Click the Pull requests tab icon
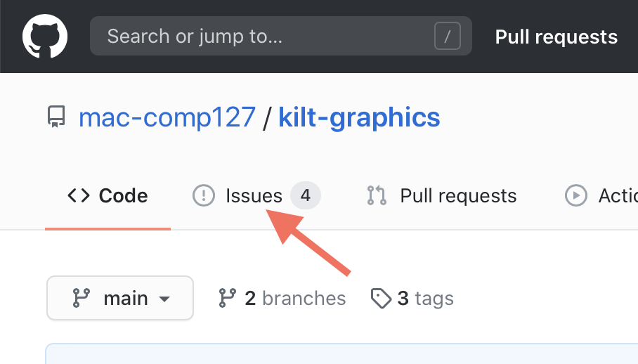The image size is (638, 364). [x=377, y=195]
